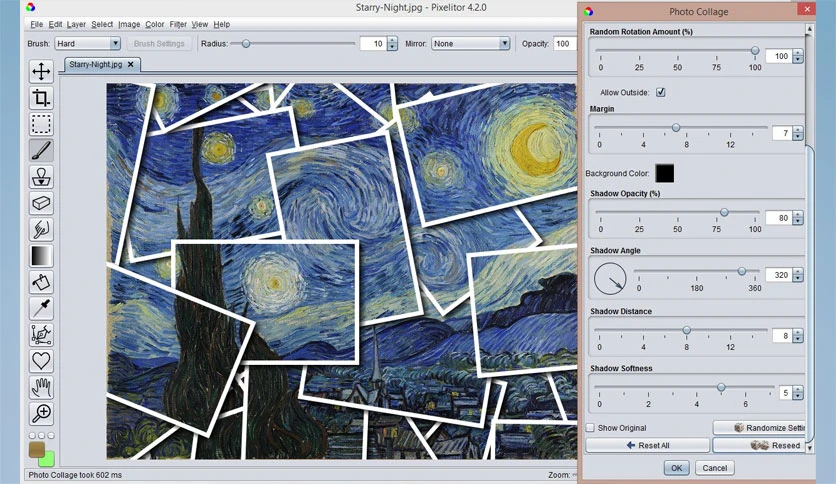This screenshot has width=836, height=484.
Task: Toggle the Allow Outside checkbox
Action: (x=661, y=92)
